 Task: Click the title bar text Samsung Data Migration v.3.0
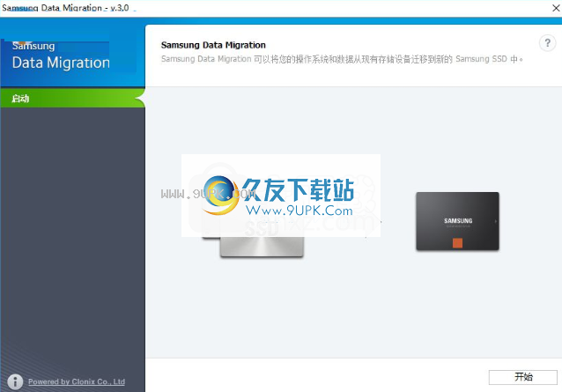pos(65,8)
